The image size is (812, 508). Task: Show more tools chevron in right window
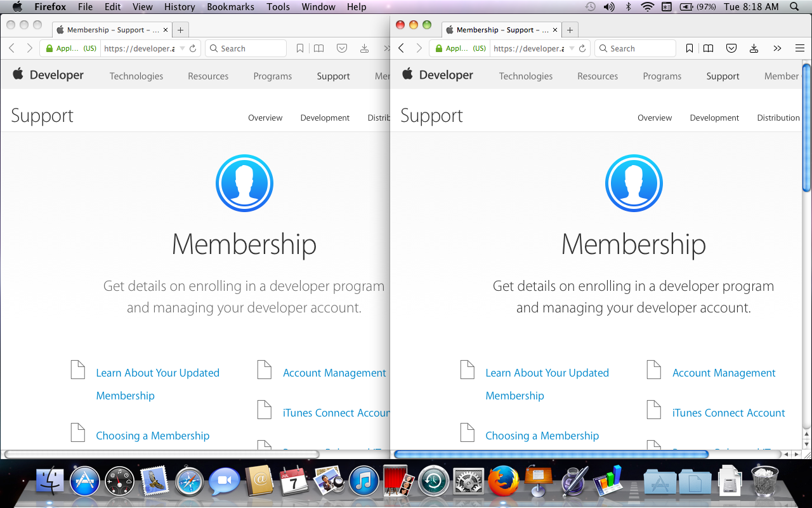777,48
